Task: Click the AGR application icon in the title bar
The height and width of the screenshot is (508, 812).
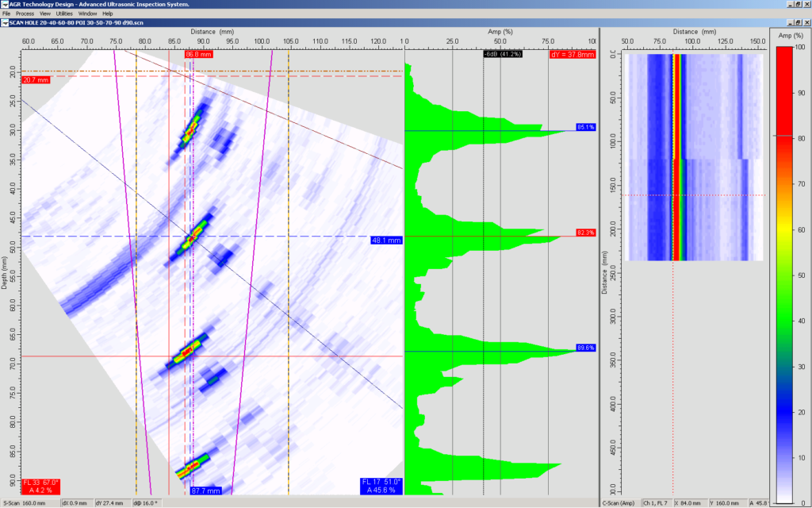Action: pyautogui.click(x=6, y=4)
